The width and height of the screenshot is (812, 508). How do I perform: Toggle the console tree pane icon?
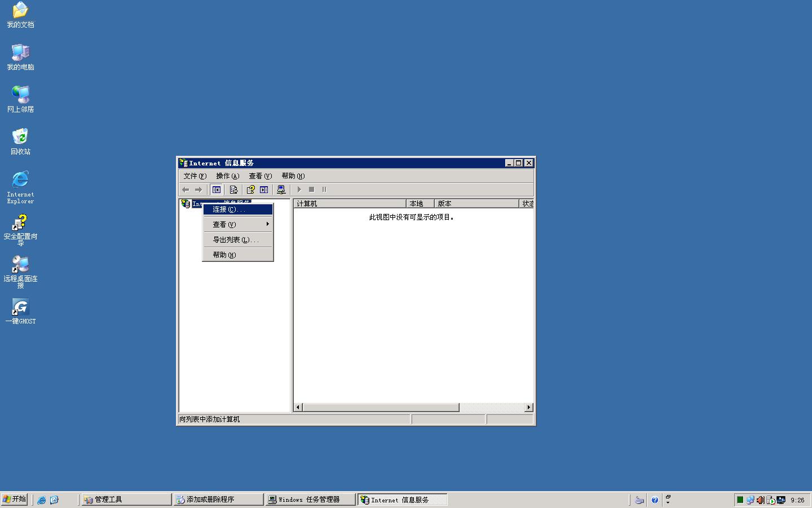coord(217,190)
